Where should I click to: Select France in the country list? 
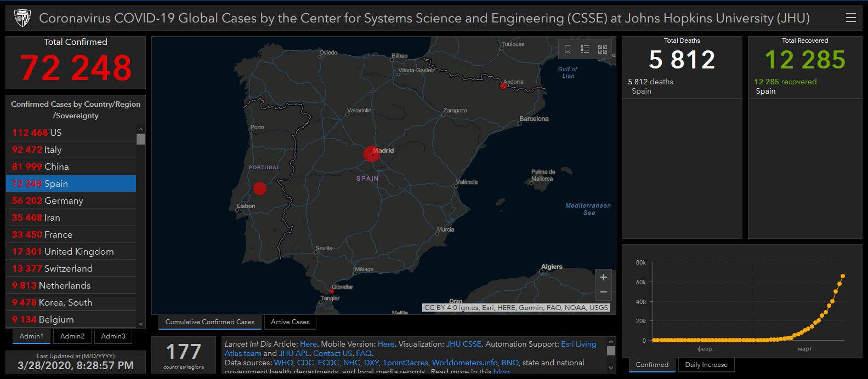[x=71, y=234]
